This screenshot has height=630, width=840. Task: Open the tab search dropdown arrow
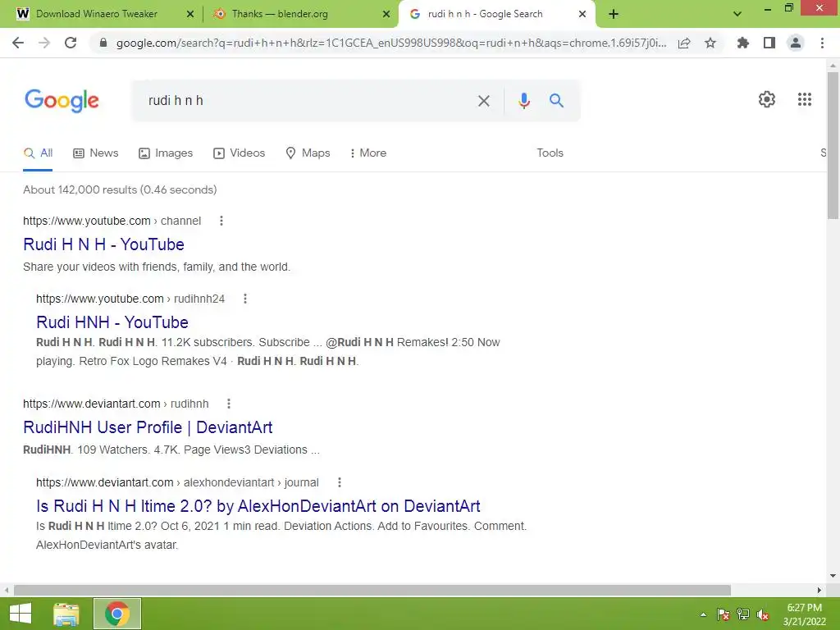(x=737, y=14)
